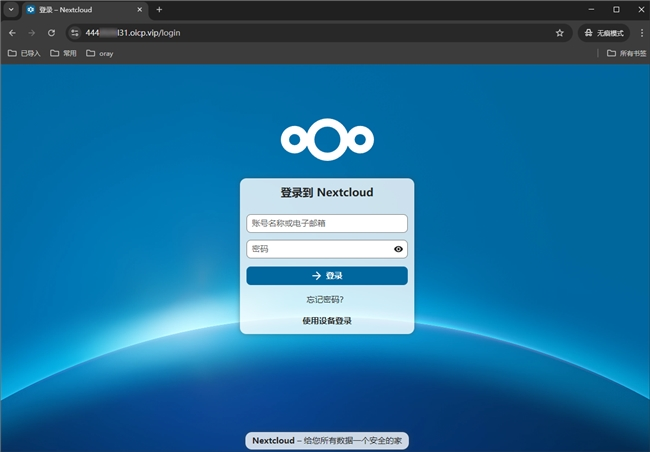Click the 忘记密码? forgot password link

pos(327,299)
